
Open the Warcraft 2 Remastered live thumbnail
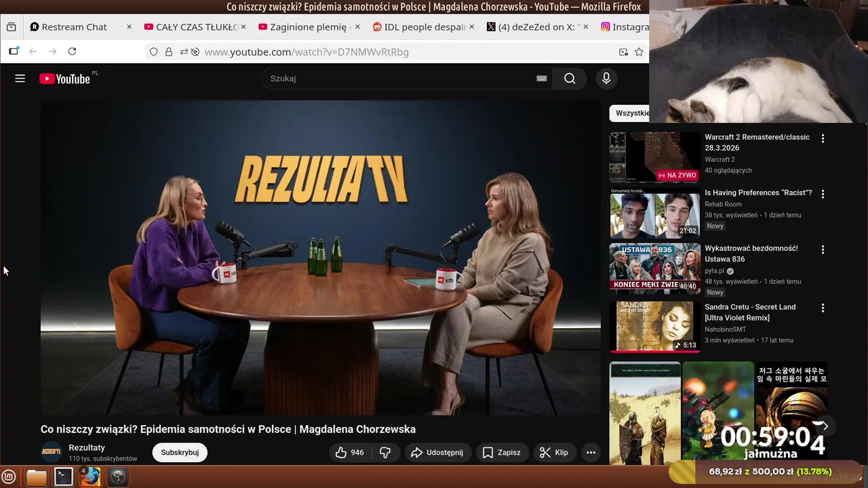click(654, 157)
